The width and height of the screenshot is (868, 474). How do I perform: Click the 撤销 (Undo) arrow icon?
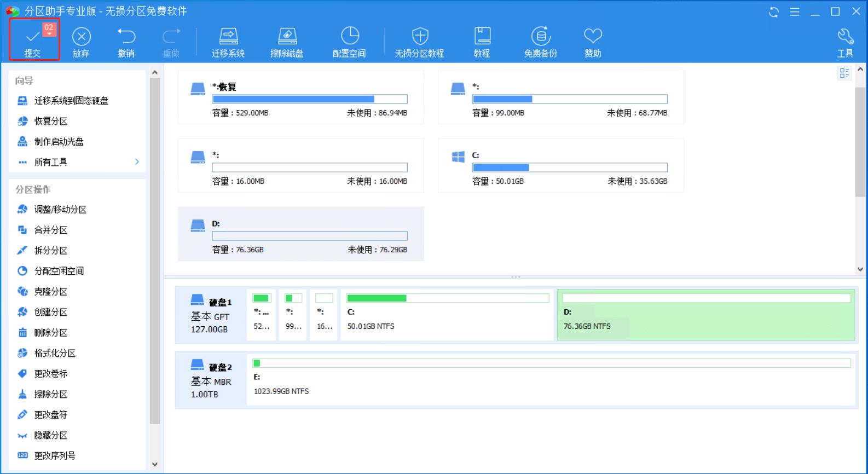click(126, 37)
